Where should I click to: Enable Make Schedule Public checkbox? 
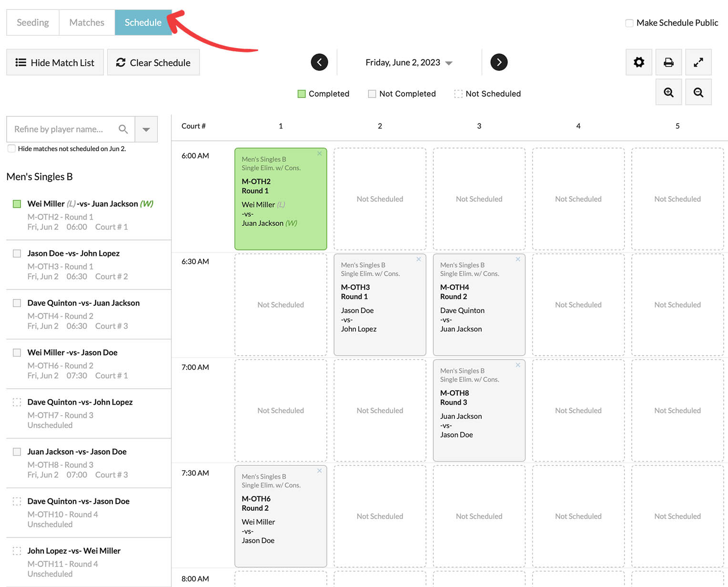[629, 23]
